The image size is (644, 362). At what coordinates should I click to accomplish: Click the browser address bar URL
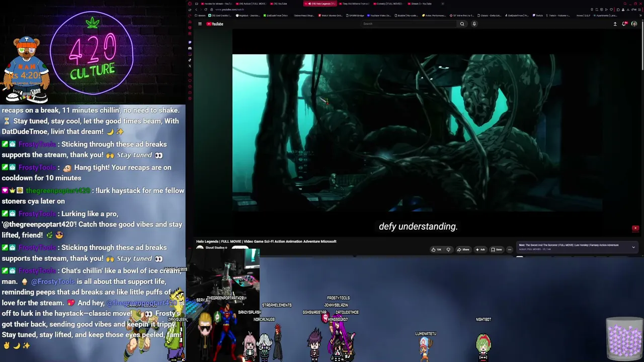229,10
